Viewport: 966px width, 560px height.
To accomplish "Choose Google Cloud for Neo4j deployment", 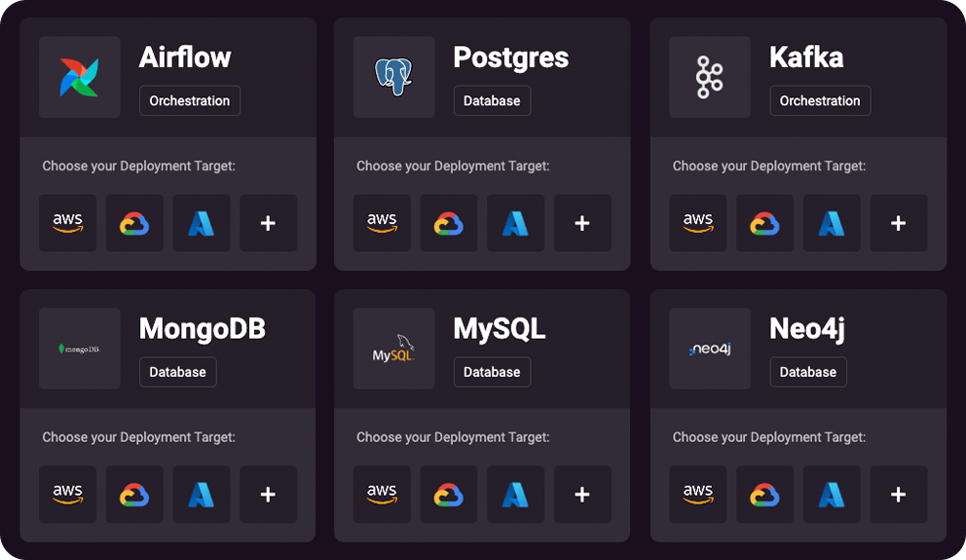I will click(764, 494).
